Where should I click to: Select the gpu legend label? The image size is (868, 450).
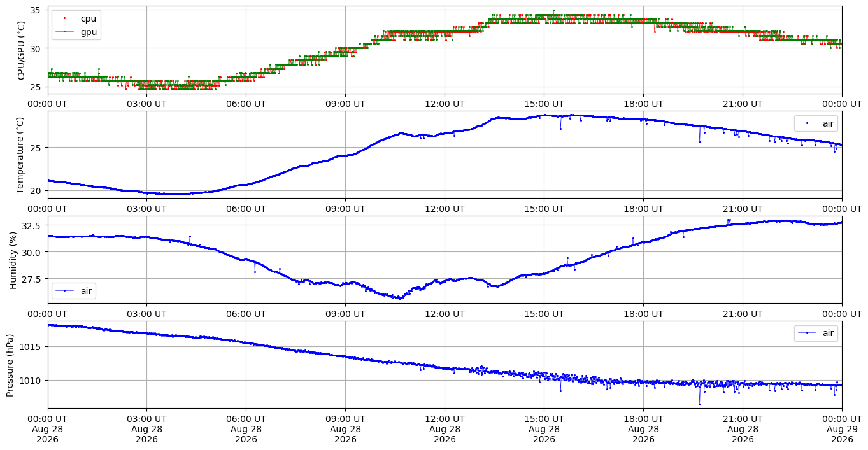pos(89,31)
